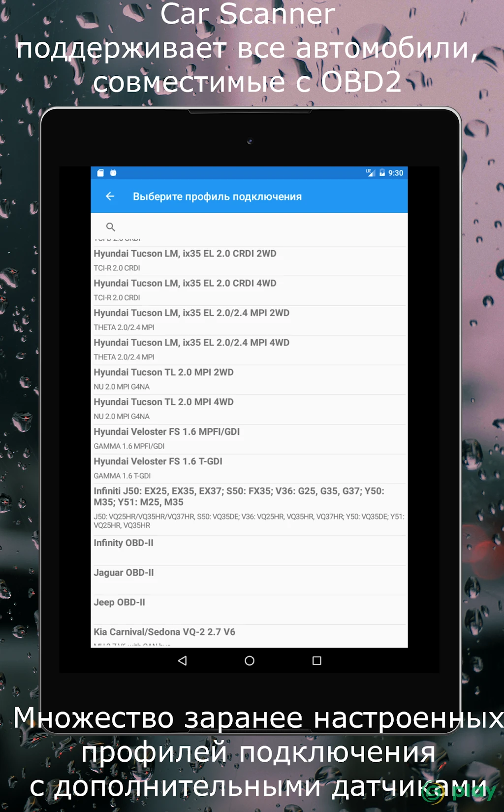
Task: Choose the Infinity OBD-II profile
Action: click(x=249, y=550)
